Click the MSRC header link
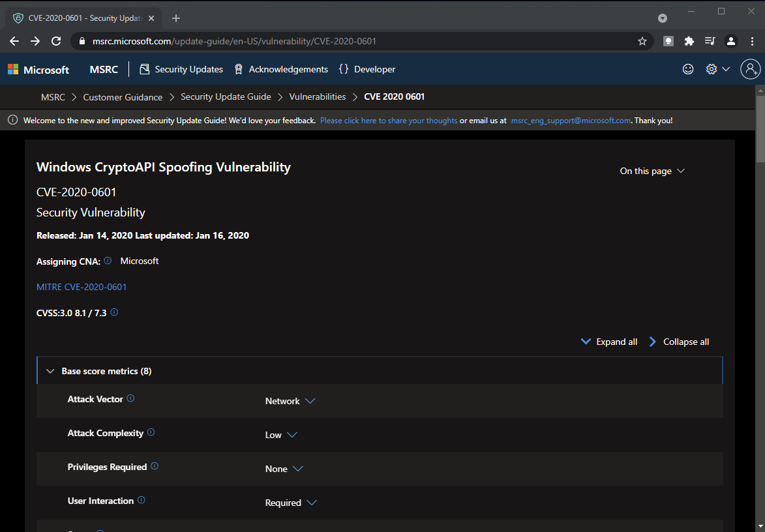765x532 pixels. (104, 69)
